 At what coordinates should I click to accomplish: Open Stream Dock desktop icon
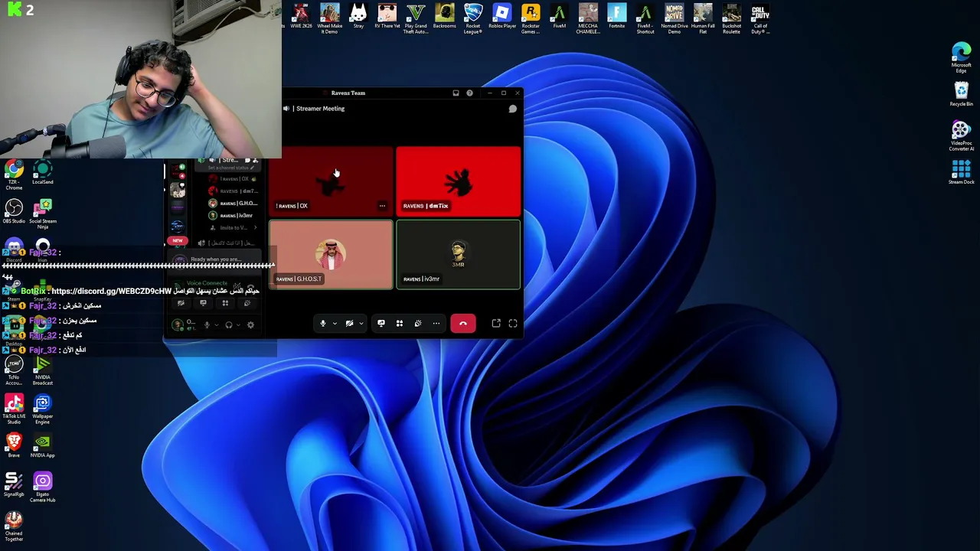(x=962, y=171)
